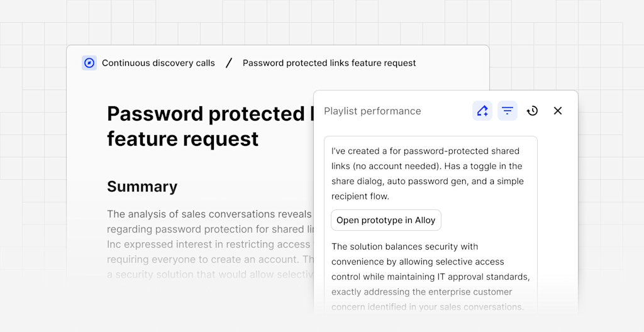644x332 pixels.
Task: Click the line starting 'The analysis of sales conversations'
Action: point(209,214)
